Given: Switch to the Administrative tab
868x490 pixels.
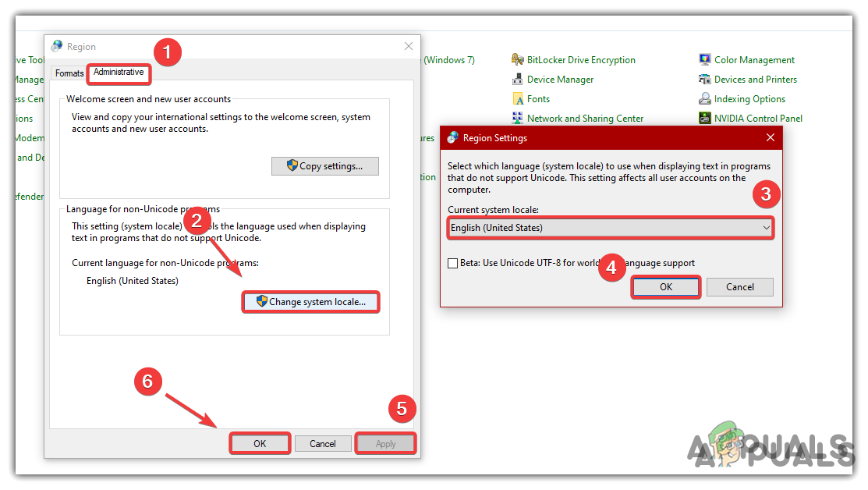Looking at the screenshot, I should (119, 72).
